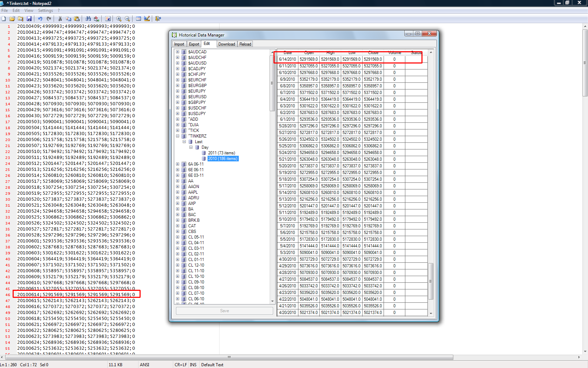The image size is (588, 368).
Task: Expand the BRK.B tree node
Action: [177, 220]
